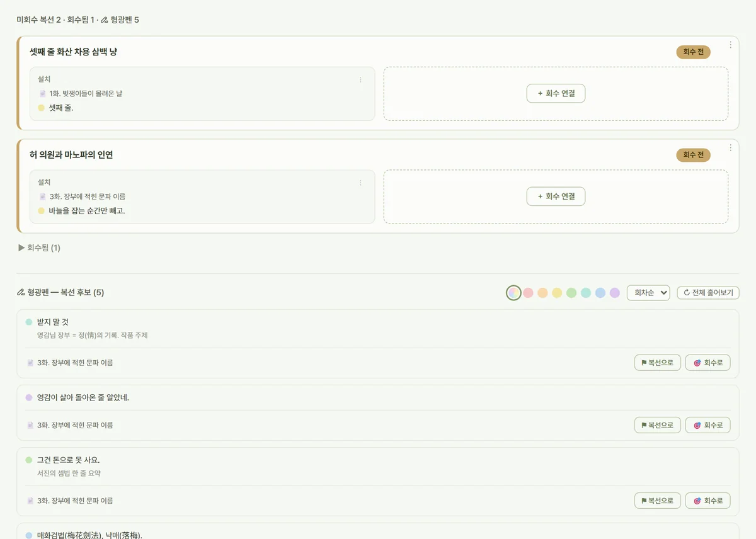Click the note '영감님 장부 = 정(情)의 기록. 작품 주제'
756x539 pixels.
(x=93, y=336)
